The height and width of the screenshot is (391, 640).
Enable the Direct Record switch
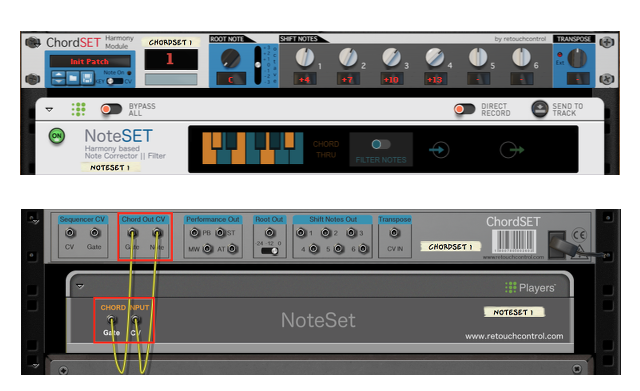point(464,109)
